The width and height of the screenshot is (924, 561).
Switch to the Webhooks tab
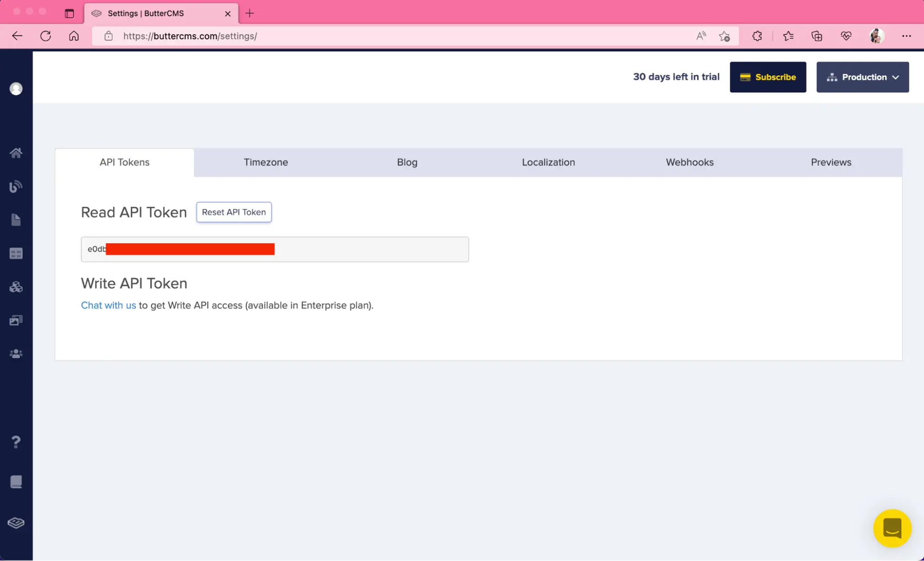690,162
